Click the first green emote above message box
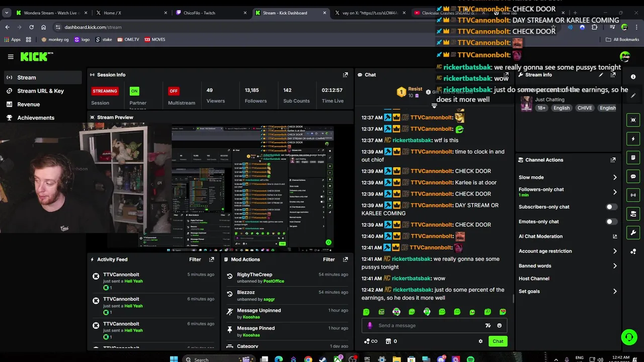The width and height of the screenshot is (644, 362). click(x=366, y=312)
